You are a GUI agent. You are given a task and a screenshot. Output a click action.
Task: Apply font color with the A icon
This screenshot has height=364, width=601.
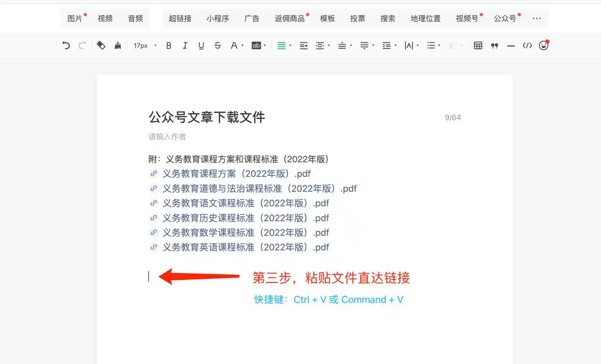[x=234, y=45]
